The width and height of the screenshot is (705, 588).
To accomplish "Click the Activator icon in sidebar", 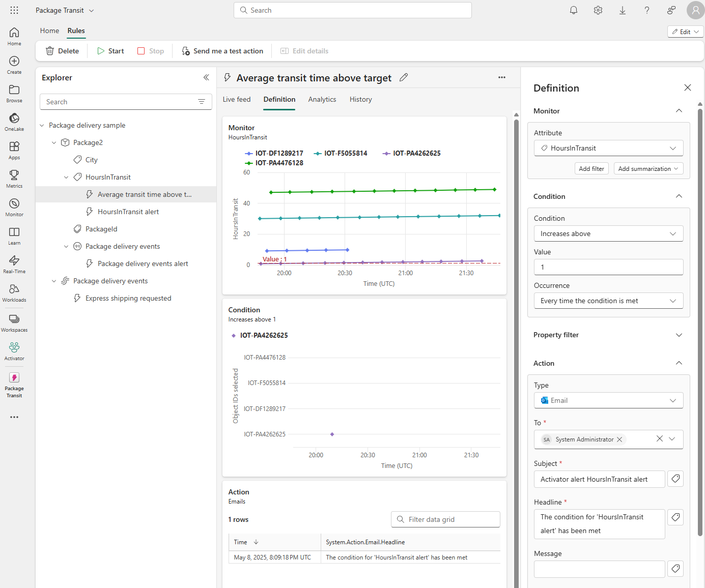I will click(14, 351).
